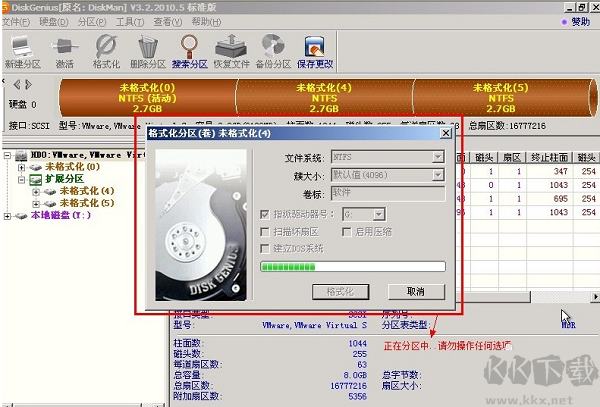Click the 695 end cylinder cell
The image size is (600, 407).
tap(561, 199)
